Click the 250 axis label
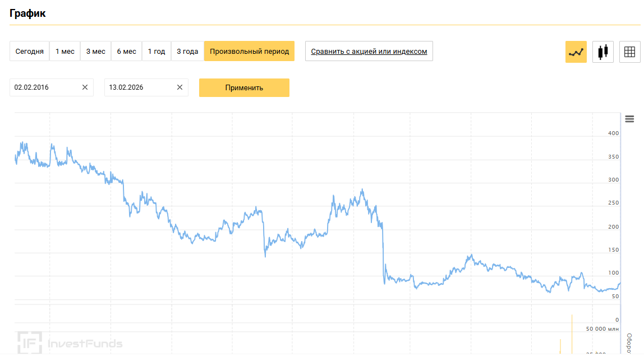644x361 pixels. [613, 203]
